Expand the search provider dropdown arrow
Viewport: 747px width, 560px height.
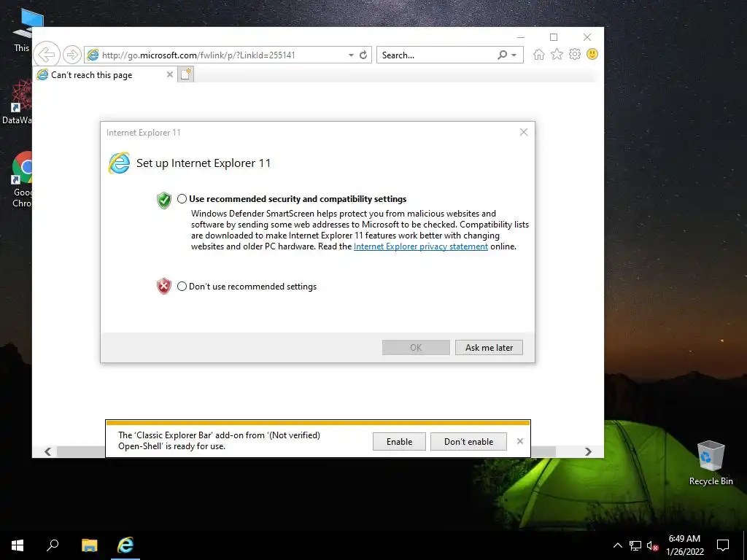514,55
